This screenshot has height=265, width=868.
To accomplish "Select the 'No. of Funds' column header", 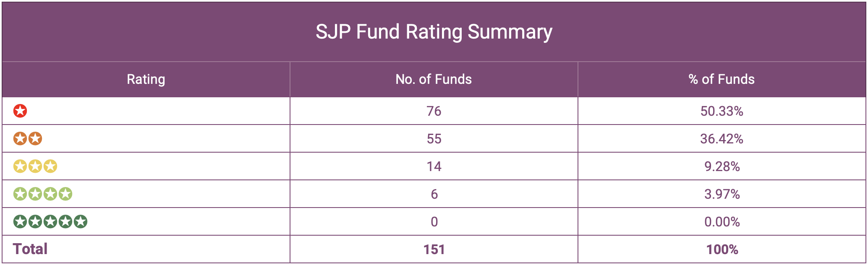I will (434, 79).
